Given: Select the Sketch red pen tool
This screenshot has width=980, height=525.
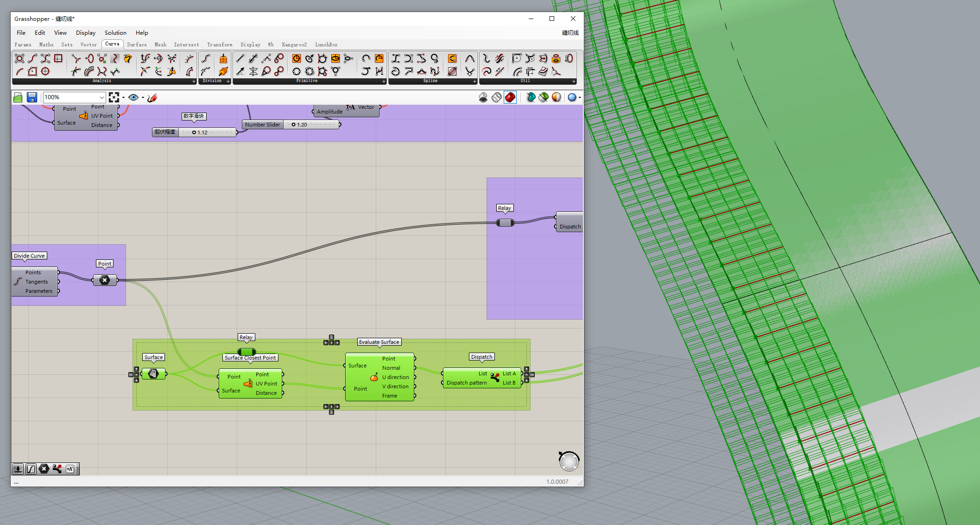Looking at the screenshot, I should [x=152, y=97].
